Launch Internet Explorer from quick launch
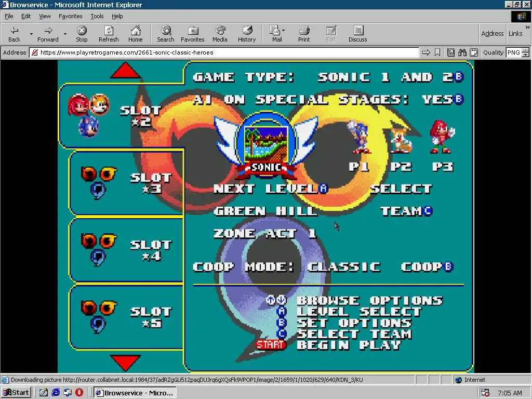532x399 pixels. (x=56, y=393)
